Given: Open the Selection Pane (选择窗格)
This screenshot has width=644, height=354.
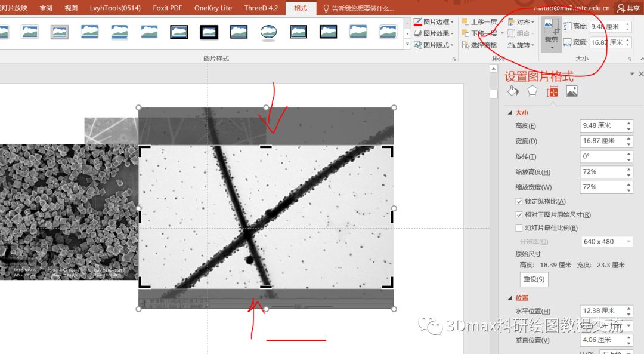Looking at the screenshot, I should [x=479, y=45].
